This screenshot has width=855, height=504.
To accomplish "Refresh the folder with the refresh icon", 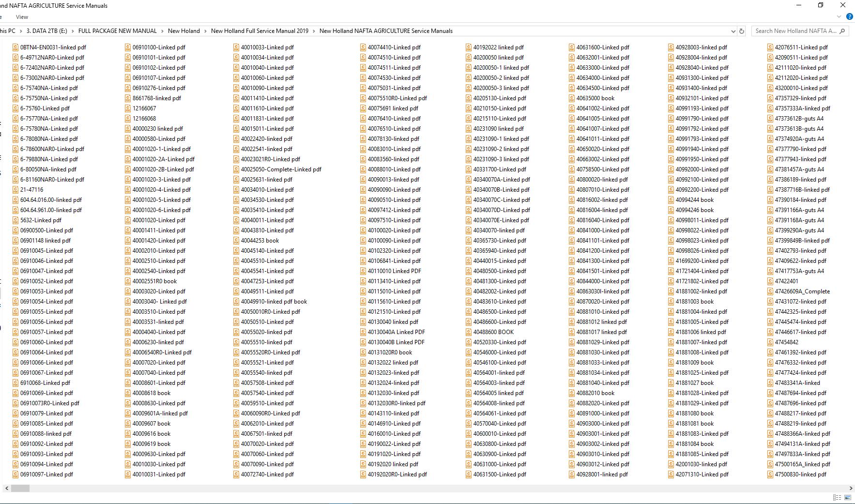I will (x=741, y=31).
